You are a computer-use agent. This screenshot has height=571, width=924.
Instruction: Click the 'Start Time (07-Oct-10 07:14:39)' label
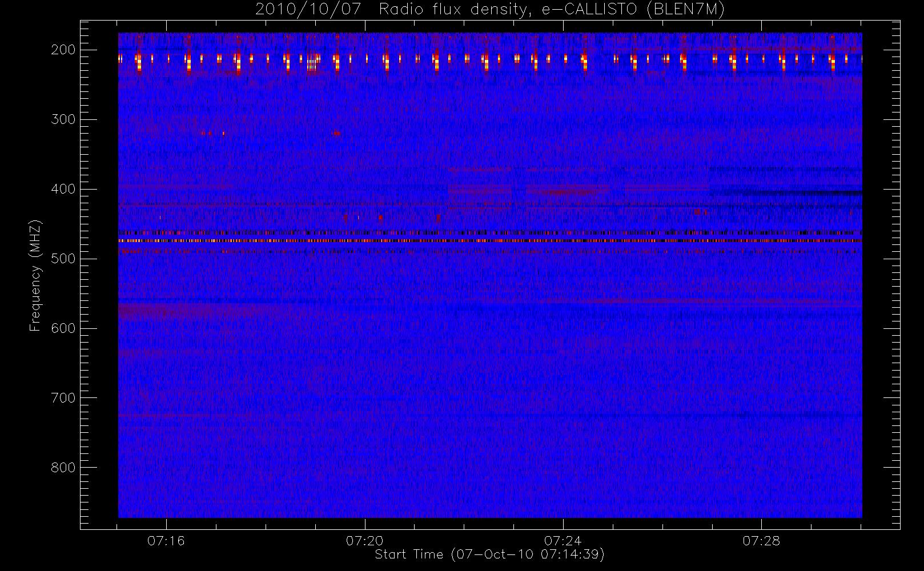tap(489, 554)
